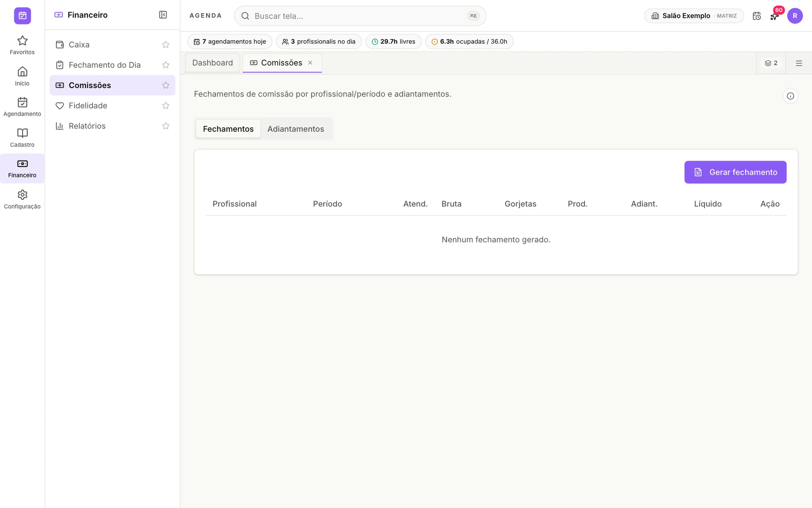812x508 pixels.
Task: Focus the Buscar tela search field
Action: pyautogui.click(x=360, y=16)
